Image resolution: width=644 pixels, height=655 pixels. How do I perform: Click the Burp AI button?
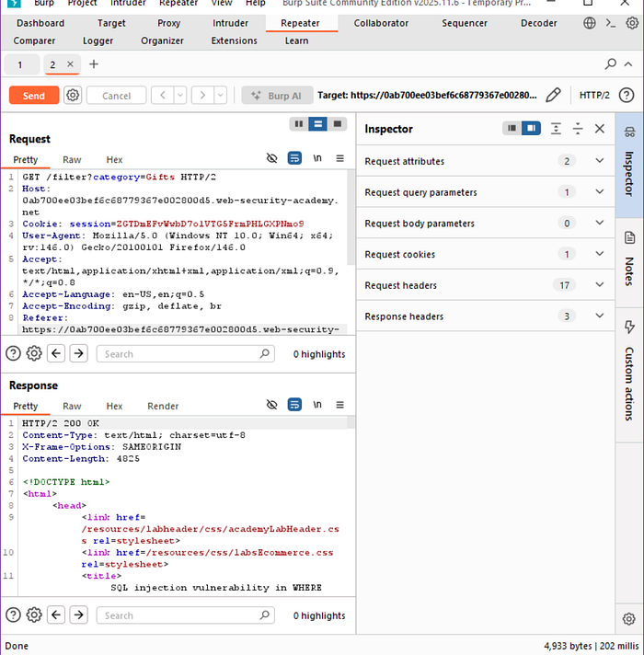click(277, 96)
